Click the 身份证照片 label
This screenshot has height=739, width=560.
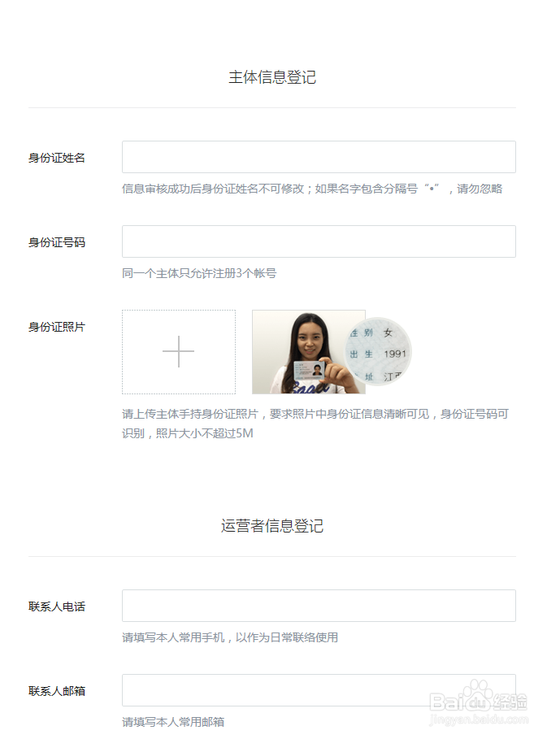57,327
